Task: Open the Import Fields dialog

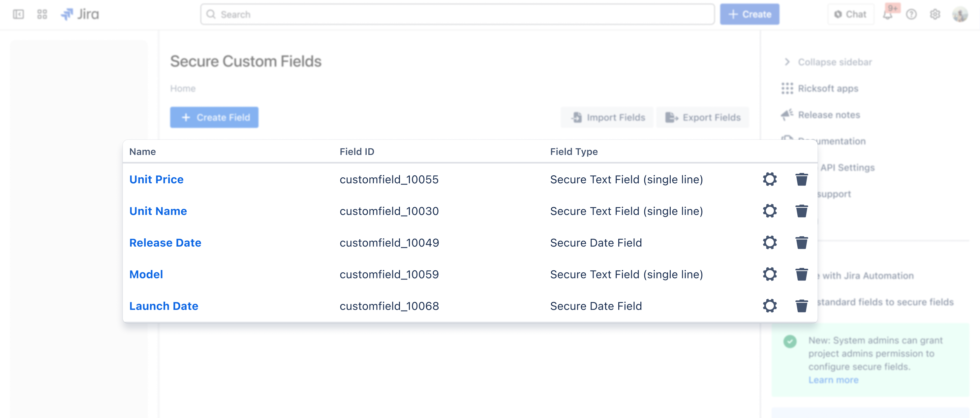Action: click(x=607, y=117)
